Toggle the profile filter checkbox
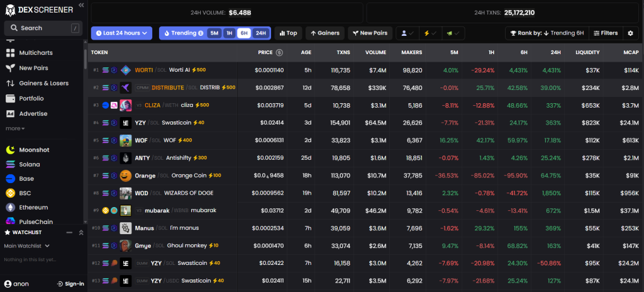The height and width of the screenshot is (292, 644). point(408,33)
